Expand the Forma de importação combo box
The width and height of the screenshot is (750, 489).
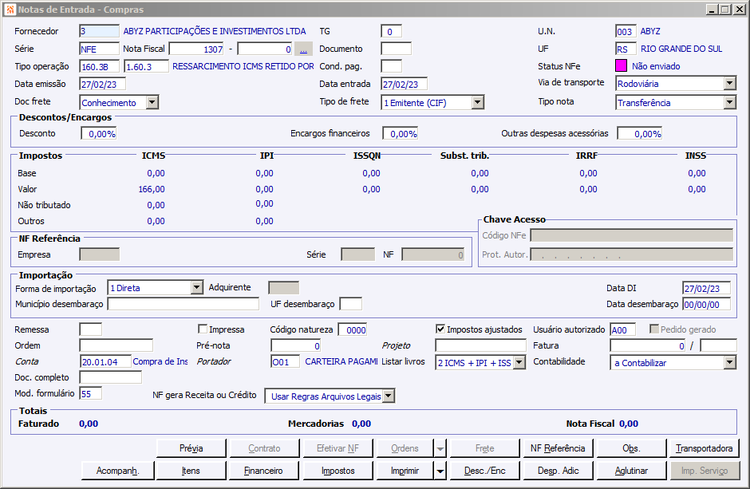pyautogui.click(x=196, y=288)
